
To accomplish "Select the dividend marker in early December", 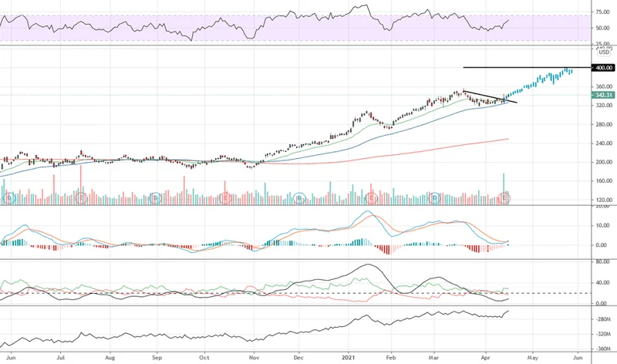I will coord(299,198).
